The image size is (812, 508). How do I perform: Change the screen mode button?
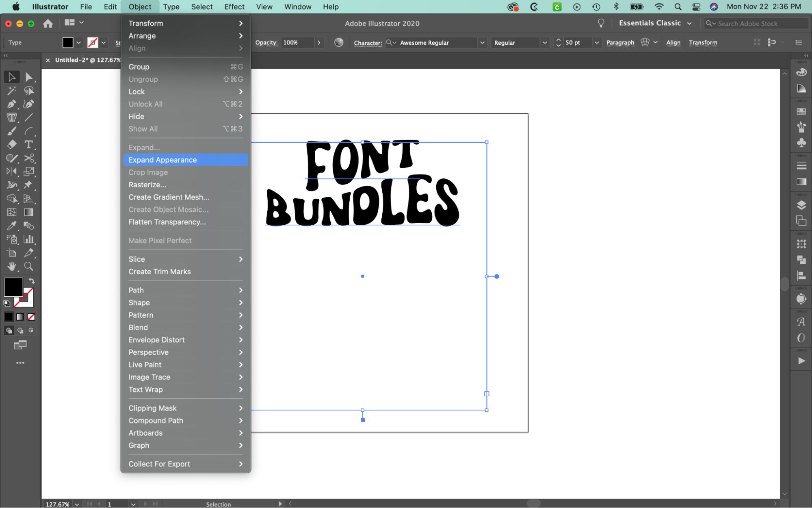pyautogui.click(x=20, y=345)
